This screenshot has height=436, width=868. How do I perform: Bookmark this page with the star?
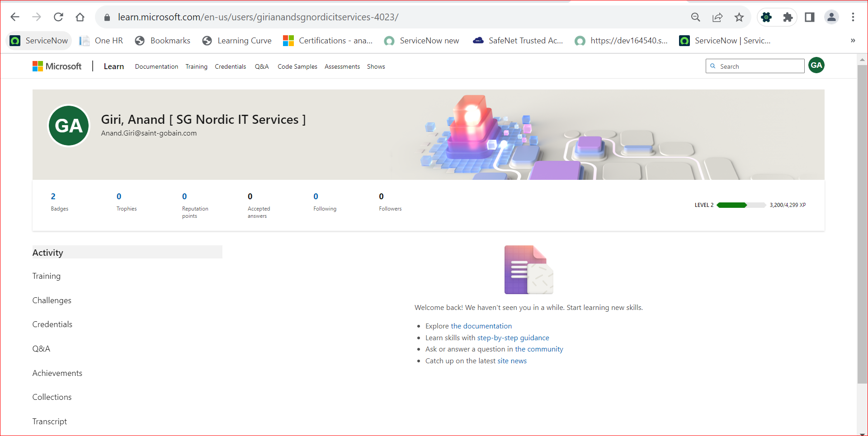[x=739, y=17]
